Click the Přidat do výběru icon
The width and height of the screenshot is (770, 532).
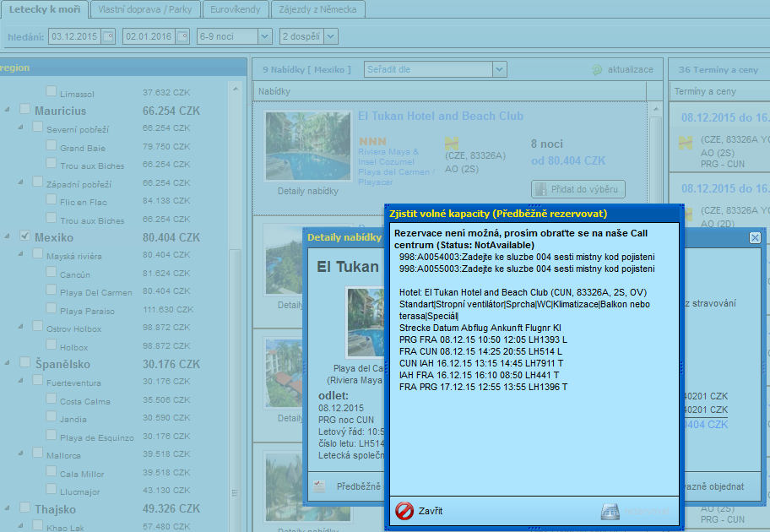pyautogui.click(x=540, y=189)
